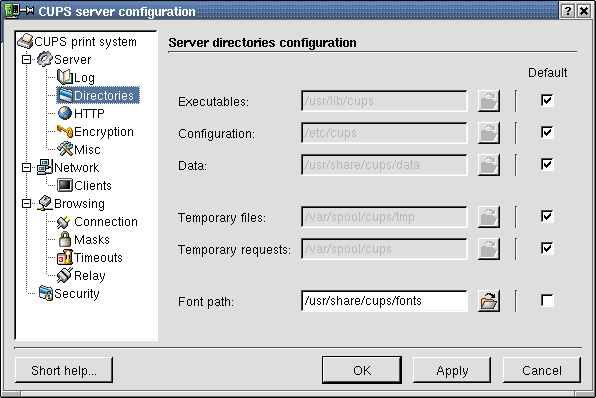Open the HTTP settings page
Image resolution: width=596 pixels, height=398 pixels.
(x=89, y=113)
